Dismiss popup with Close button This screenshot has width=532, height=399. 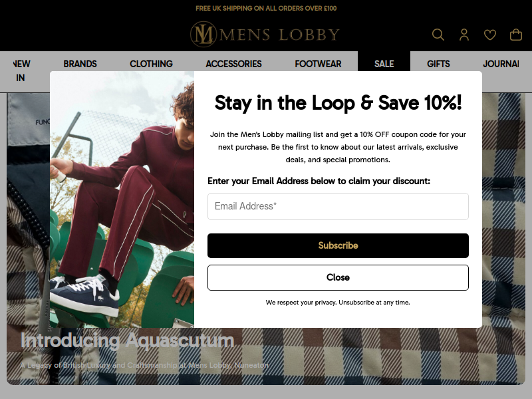pos(338,277)
